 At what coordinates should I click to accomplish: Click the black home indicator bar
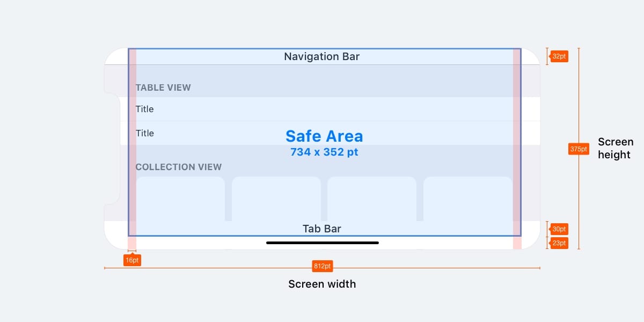323,243
